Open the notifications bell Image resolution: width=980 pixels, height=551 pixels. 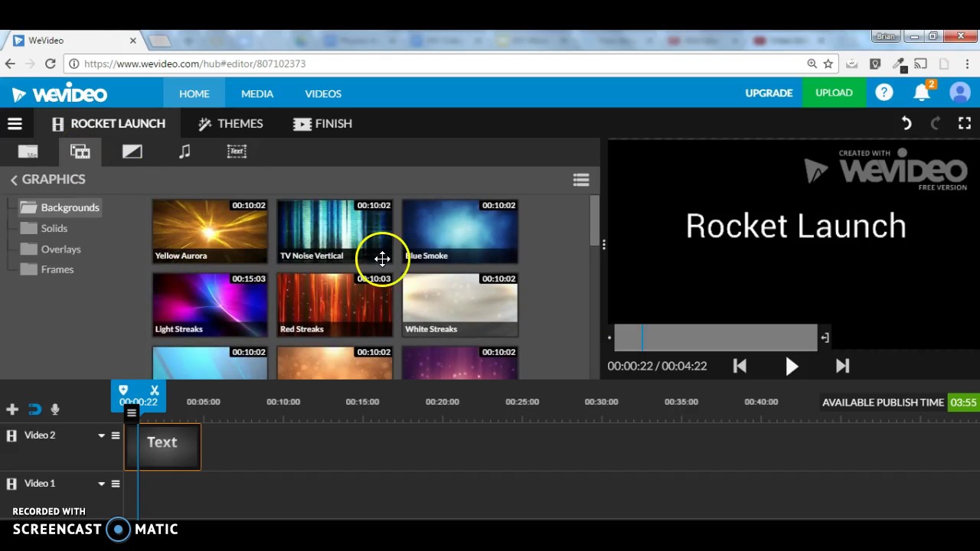(x=922, y=93)
